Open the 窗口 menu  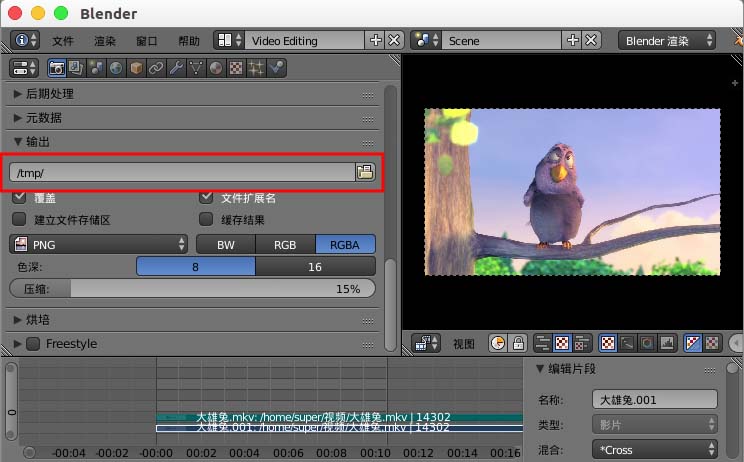click(x=147, y=41)
